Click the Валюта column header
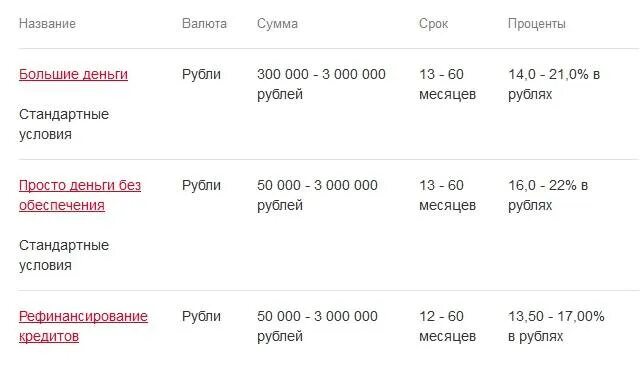Viewport: 644px width, 368px height. 204,23
